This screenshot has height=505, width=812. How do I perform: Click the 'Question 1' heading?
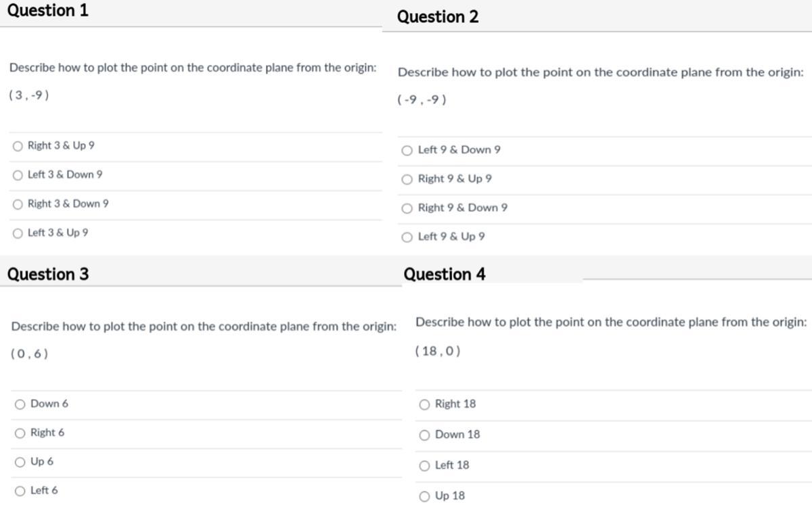[x=47, y=11]
